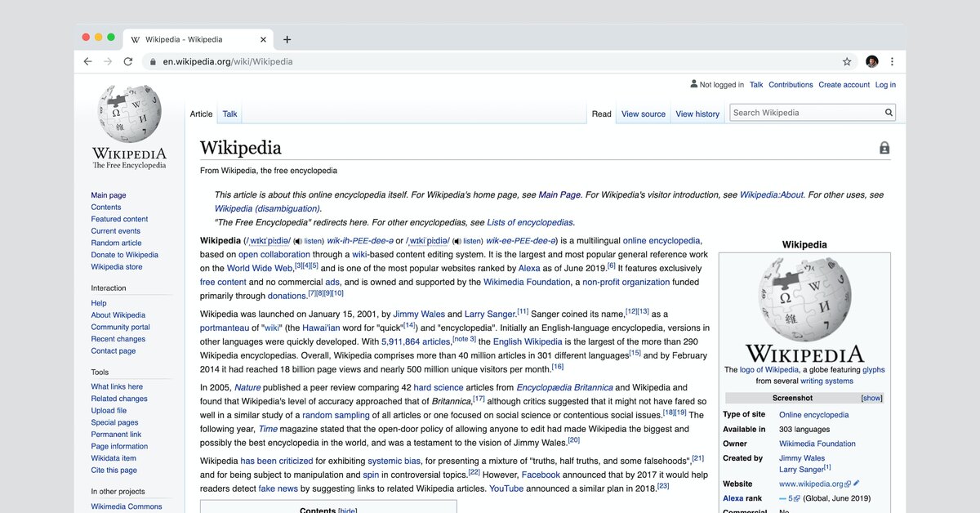Play the second pronunciation speaker icon
Screen dimensions: 980x513
click(x=457, y=241)
